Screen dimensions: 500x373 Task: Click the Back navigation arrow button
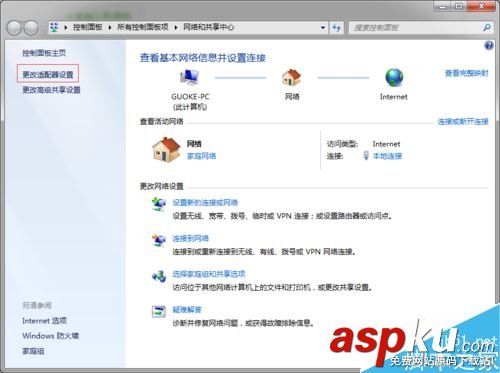(x=15, y=28)
